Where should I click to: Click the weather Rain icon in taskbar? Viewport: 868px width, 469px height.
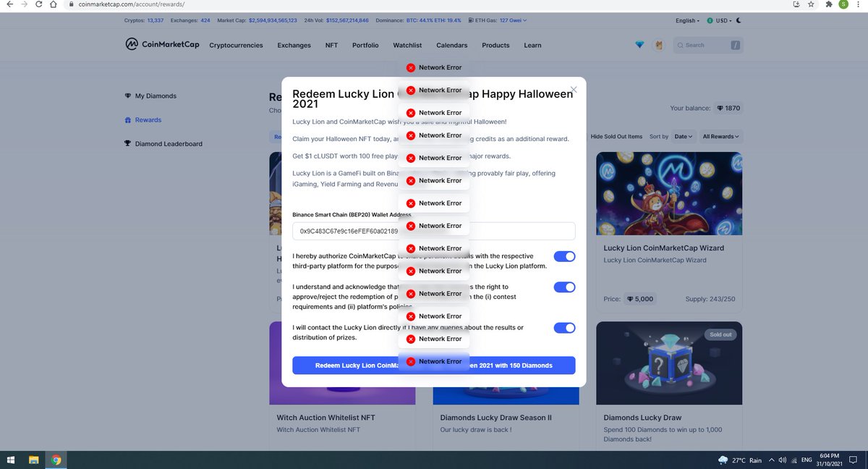(x=722, y=460)
